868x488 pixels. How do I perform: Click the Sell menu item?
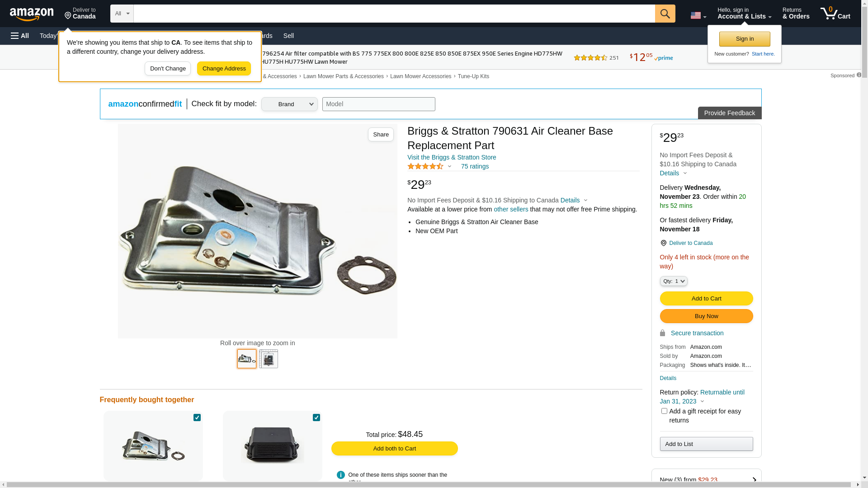288,36
